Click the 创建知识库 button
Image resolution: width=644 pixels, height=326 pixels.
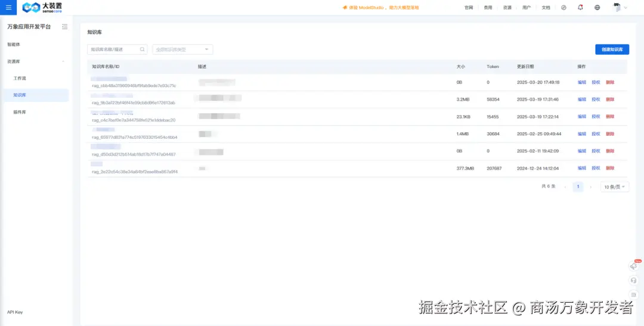612,49
